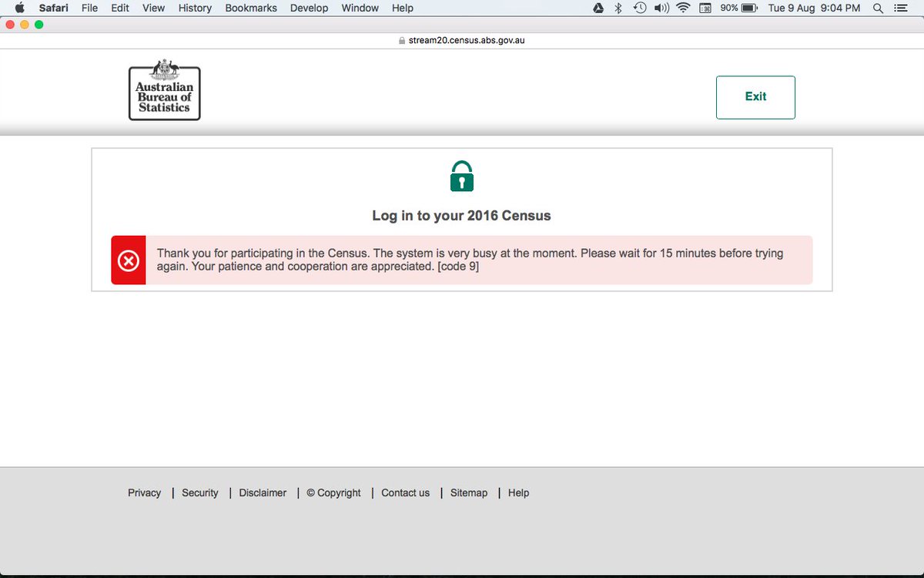Image resolution: width=924 pixels, height=578 pixels.
Task: Open the Contact us footer link
Action: pyautogui.click(x=406, y=493)
